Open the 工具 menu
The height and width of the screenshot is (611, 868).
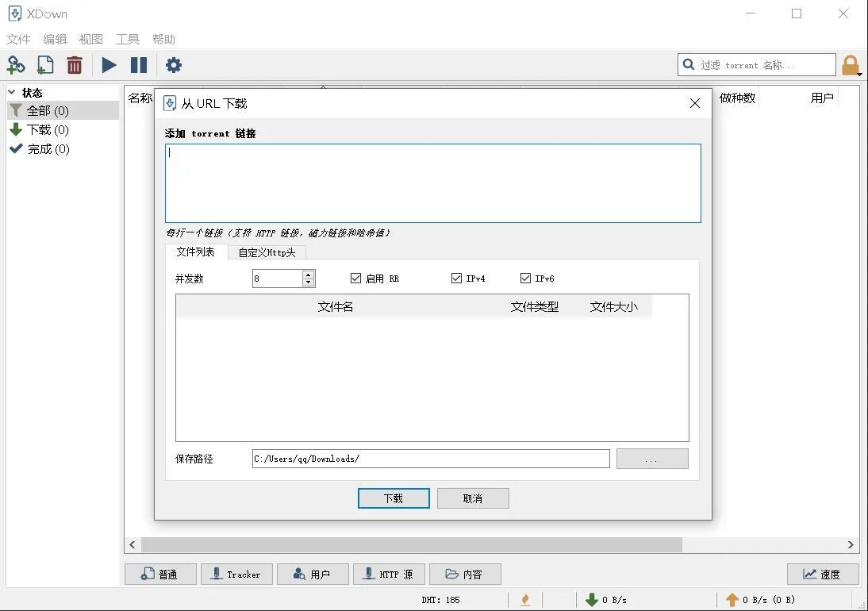click(127, 40)
